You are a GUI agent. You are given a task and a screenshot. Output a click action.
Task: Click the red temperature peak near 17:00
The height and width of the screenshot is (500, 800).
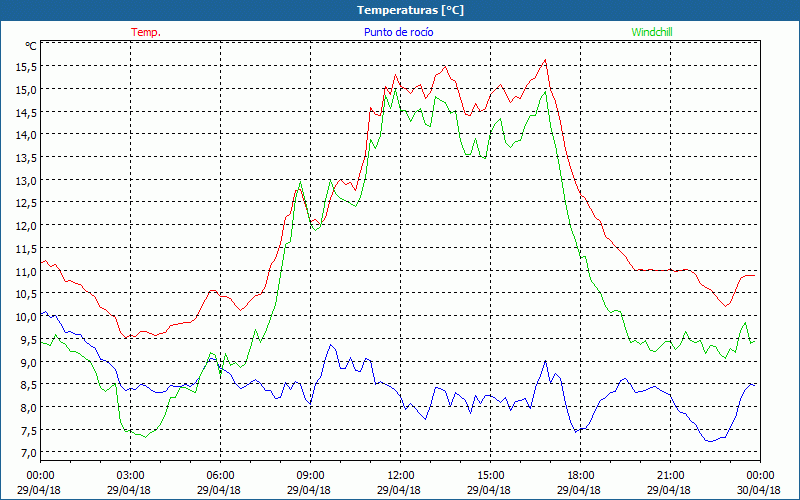(545, 60)
